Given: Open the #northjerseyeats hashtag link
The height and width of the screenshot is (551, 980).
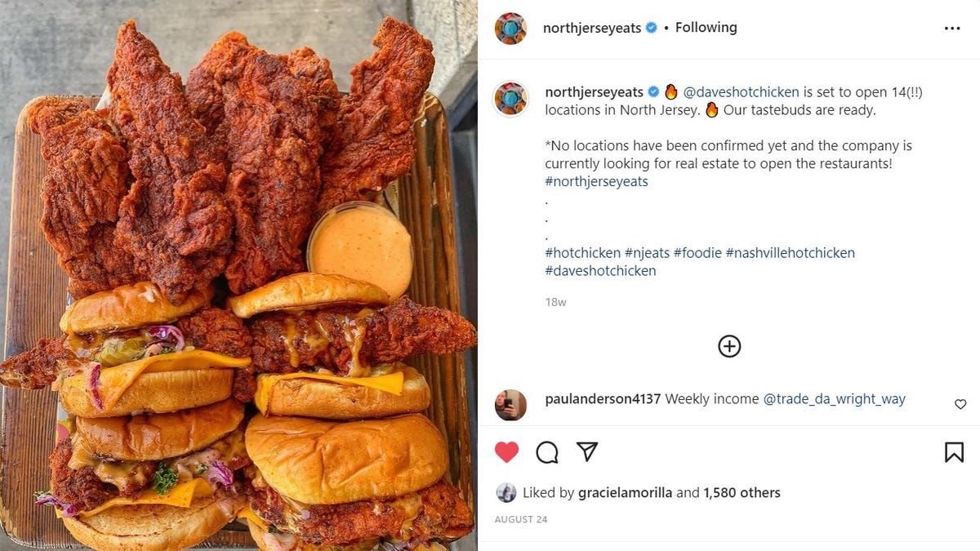Looking at the screenshot, I should point(596,181).
